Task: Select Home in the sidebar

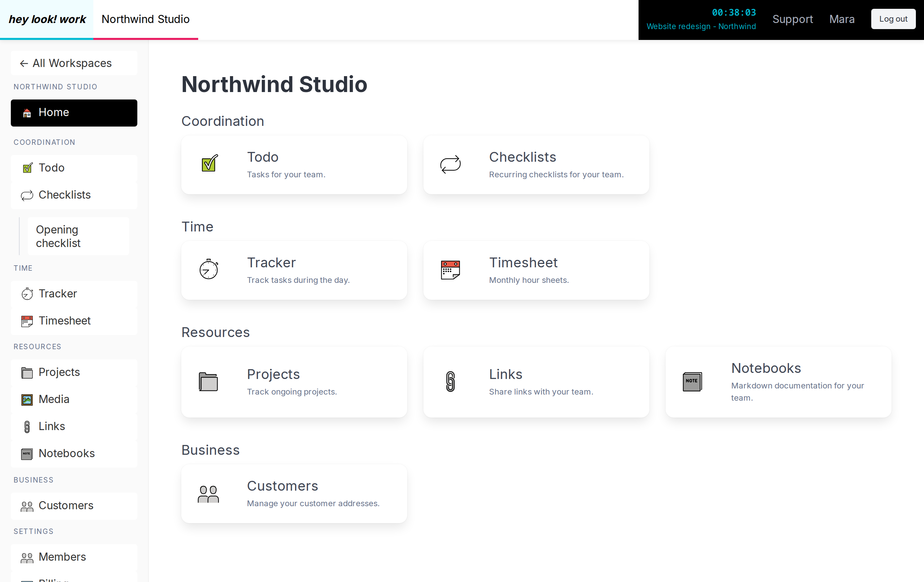Action: 74,113
